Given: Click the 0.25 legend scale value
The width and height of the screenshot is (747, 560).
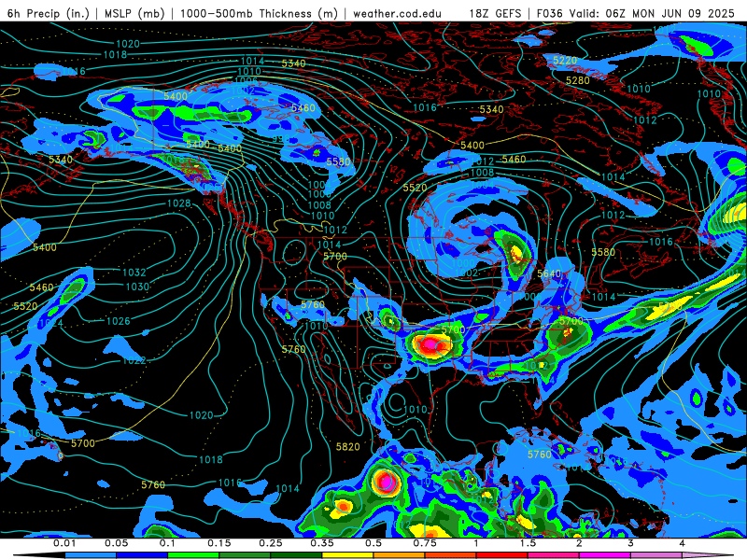Looking at the screenshot, I should (x=271, y=543).
